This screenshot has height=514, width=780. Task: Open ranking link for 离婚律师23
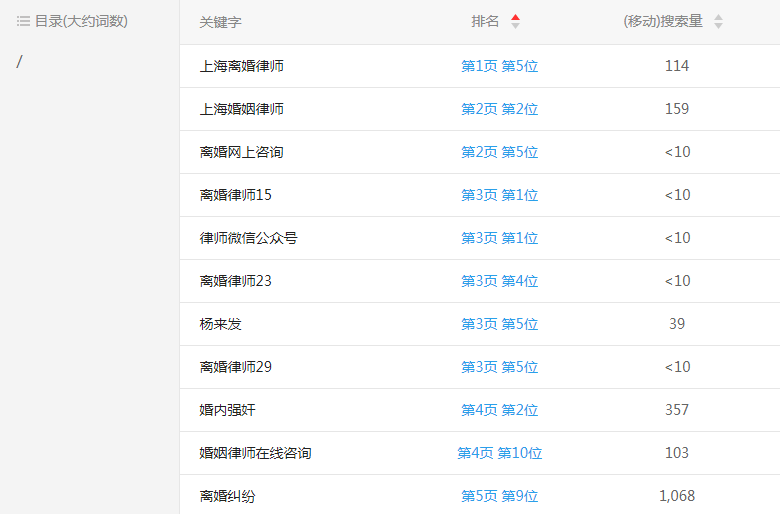click(x=499, y=281)
